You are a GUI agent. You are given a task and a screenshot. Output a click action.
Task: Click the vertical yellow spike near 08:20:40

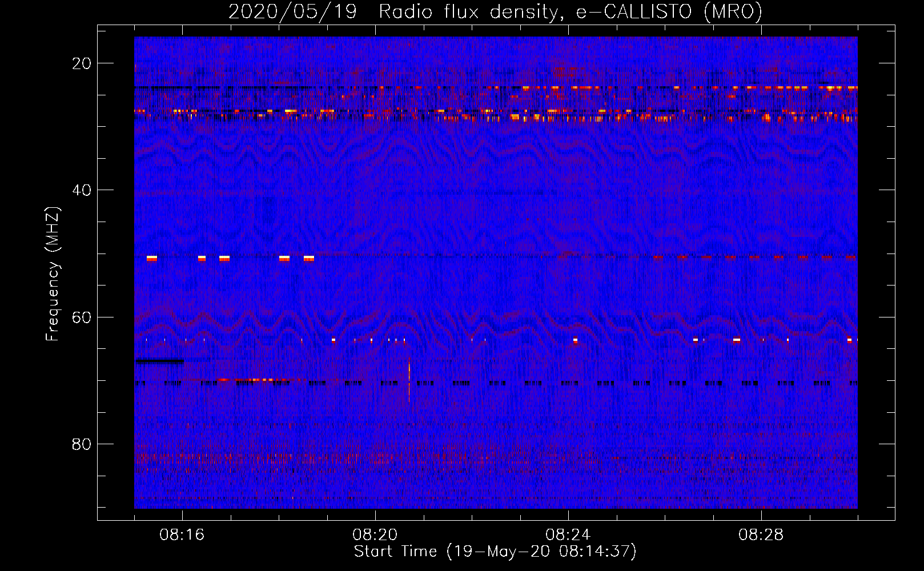tap(409, 379)
